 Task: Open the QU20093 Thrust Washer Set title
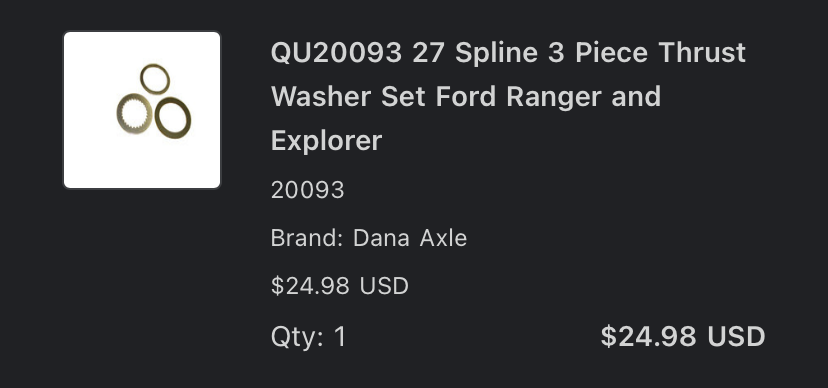[x=508, y=97]
